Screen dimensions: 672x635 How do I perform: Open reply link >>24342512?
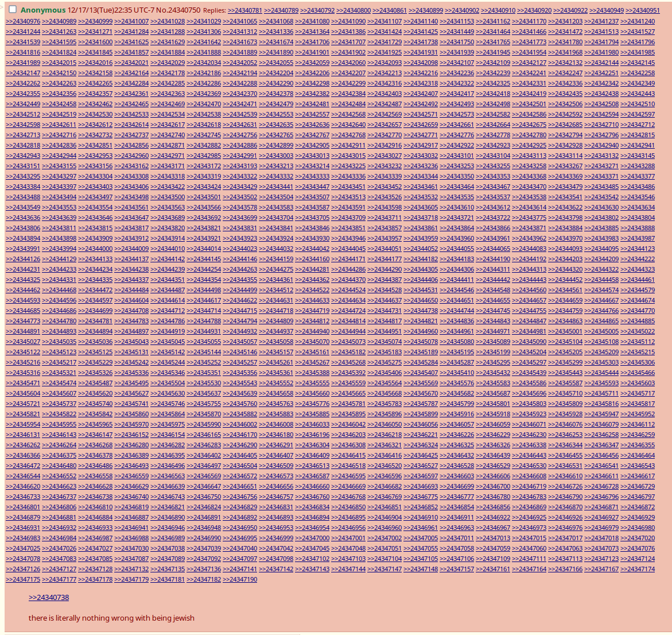coord(23,114)
